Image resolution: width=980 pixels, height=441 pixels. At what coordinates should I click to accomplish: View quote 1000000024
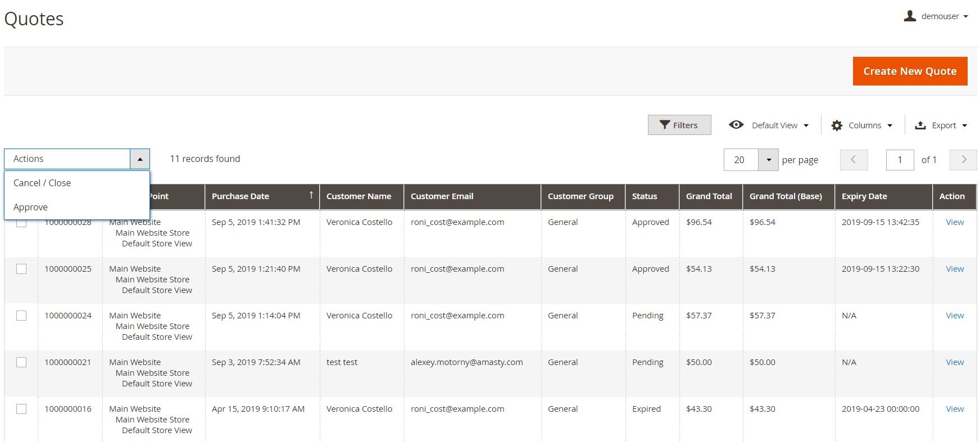pos(955,316)
